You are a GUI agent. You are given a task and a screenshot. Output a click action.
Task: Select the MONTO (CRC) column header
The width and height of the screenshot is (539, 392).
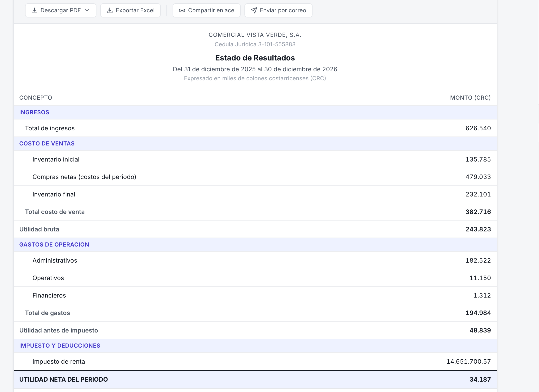pyautogui.click(x=470, y=98)
